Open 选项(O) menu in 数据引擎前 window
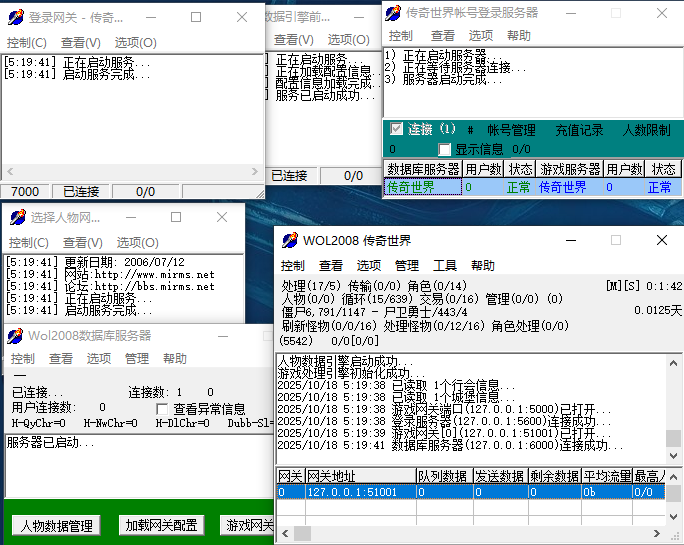 click(349, 40)
